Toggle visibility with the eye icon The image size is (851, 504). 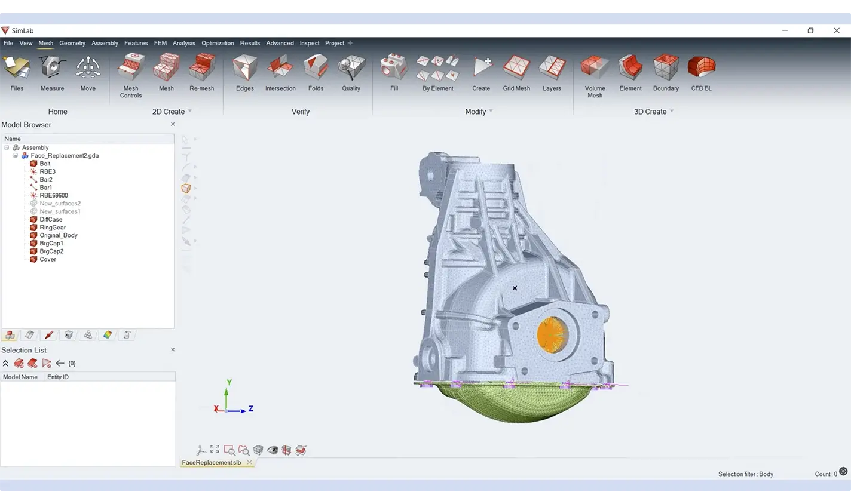[x=273, y=450]
